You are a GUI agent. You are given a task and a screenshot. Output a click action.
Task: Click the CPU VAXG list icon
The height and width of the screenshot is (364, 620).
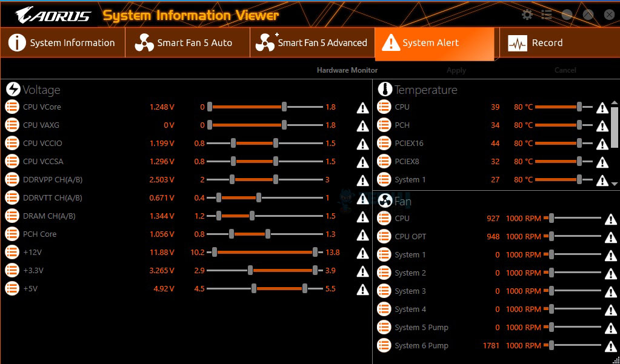point(12,125)
